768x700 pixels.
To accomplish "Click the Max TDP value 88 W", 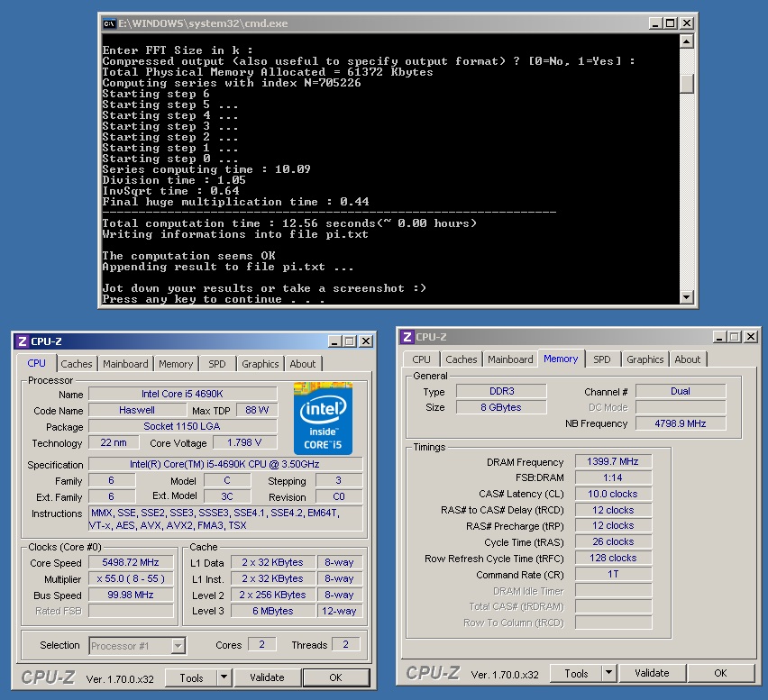I will coord(257,410).
